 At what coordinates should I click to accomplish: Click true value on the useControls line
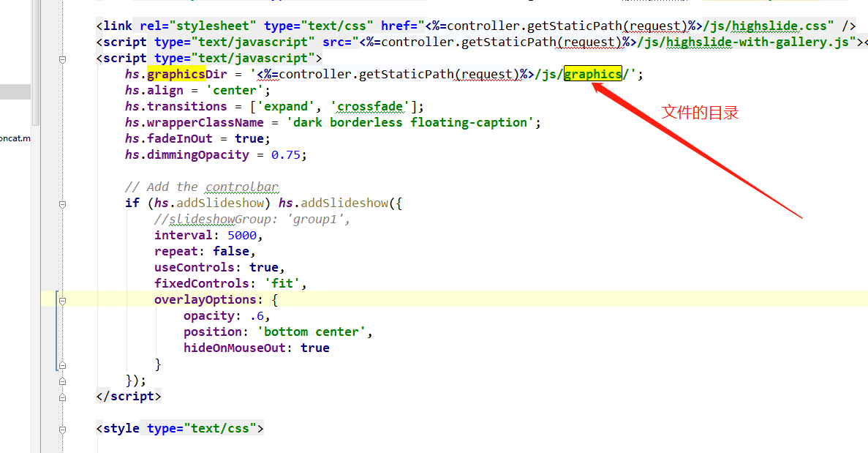tap(263, 267)
